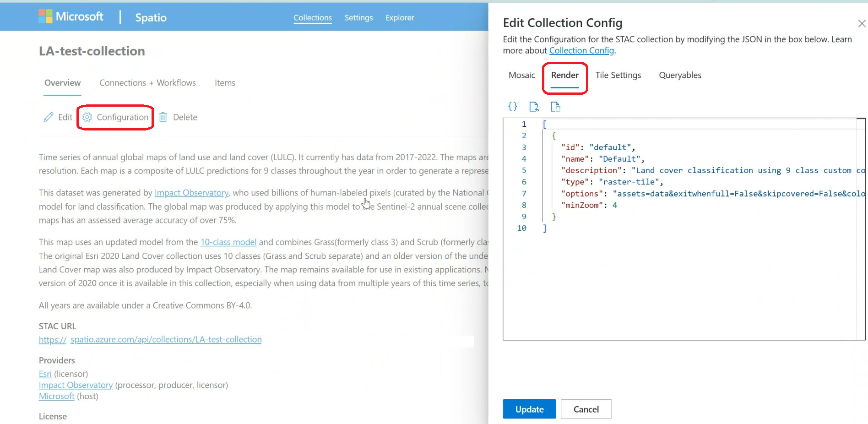The image size is (868, 424).
Task: Select the Items tab
Action: 225,83
